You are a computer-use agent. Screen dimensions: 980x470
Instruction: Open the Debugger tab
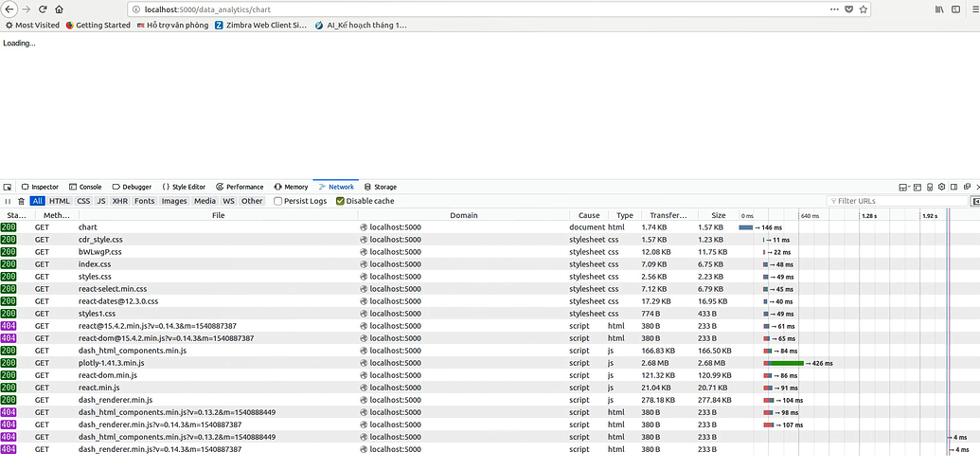tap(132, 187)
